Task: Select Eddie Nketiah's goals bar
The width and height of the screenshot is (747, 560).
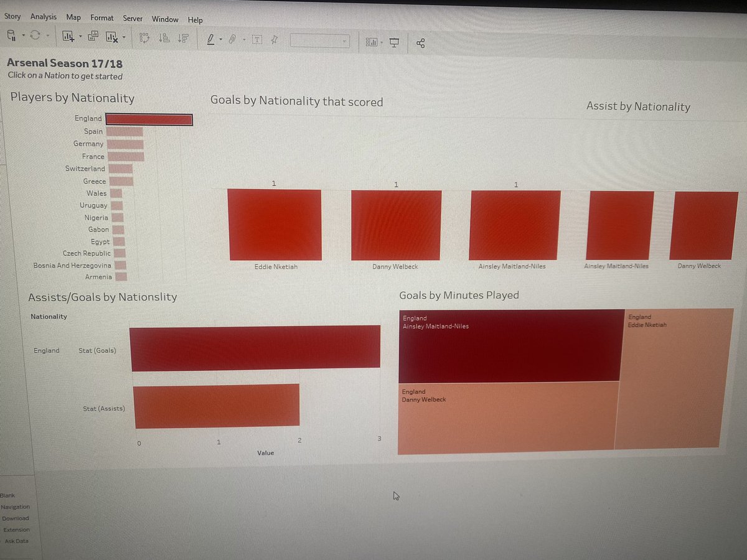Action: click(275, 225)
